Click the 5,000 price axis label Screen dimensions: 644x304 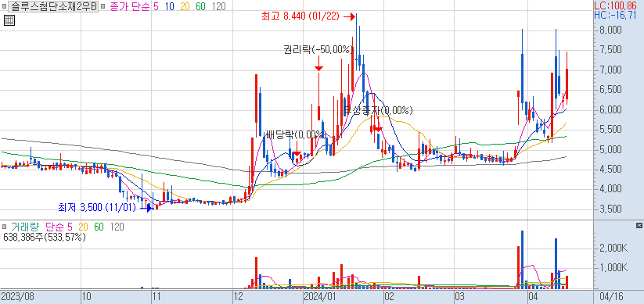click(x=610, y=149)
